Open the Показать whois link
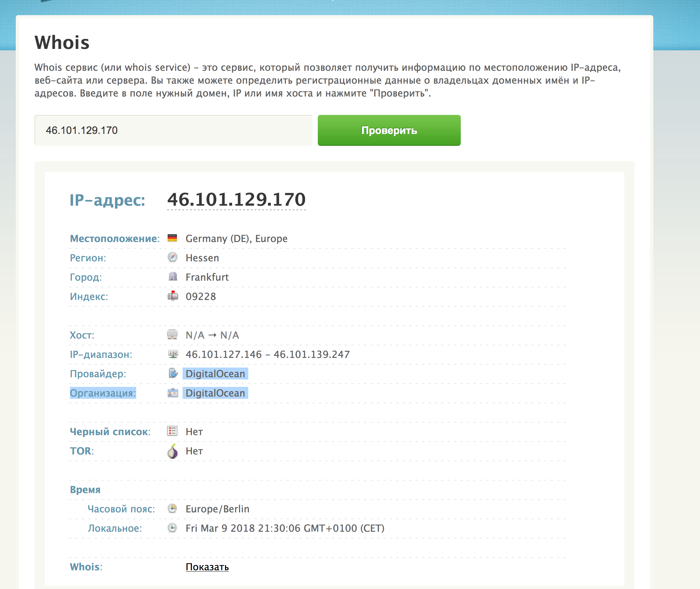 pyautogui.click(x=207, y=567)
